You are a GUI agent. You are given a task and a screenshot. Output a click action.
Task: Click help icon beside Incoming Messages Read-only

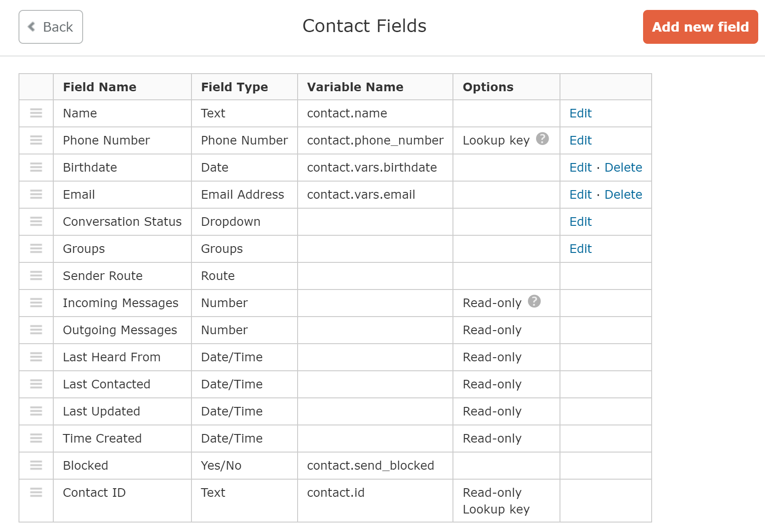pyautogui.click(x=534, y=301)
